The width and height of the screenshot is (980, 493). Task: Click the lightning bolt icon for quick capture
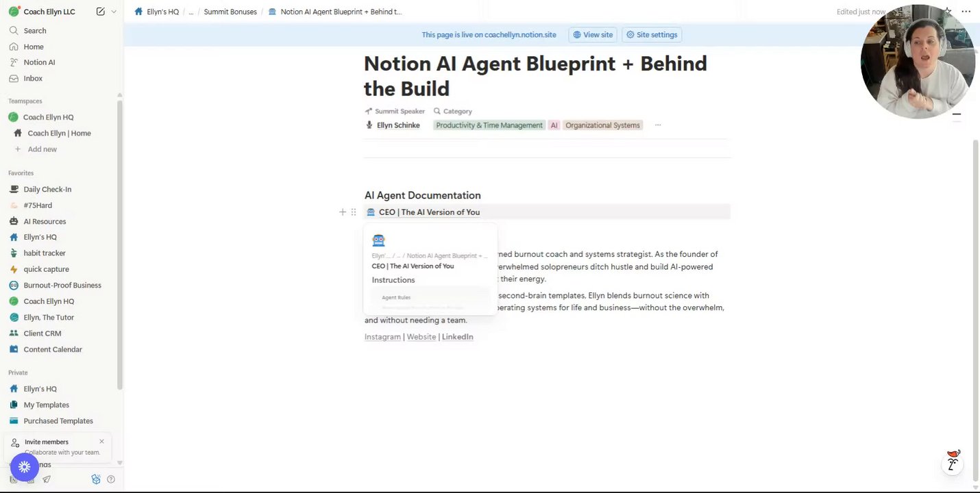(x=14, y=270)
